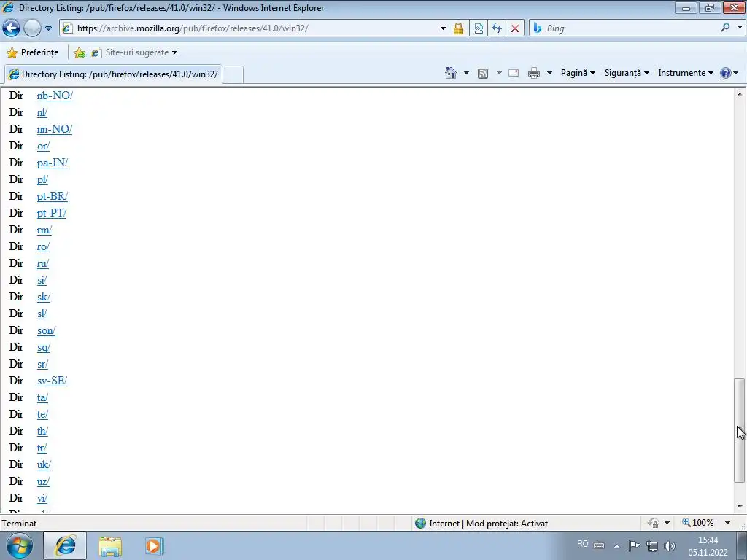Click the search magnifier icon
The height and width of the screenshot is (560, 747).
(x=725, y=28)
